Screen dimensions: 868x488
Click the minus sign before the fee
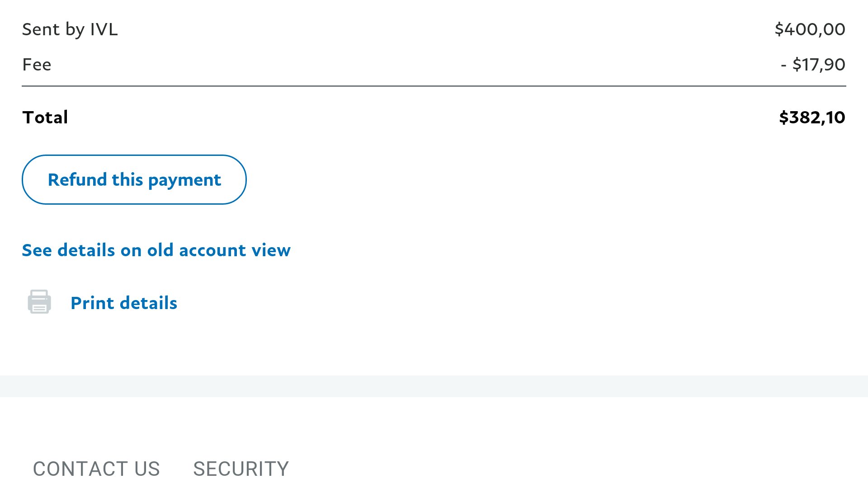pos(783,66)
